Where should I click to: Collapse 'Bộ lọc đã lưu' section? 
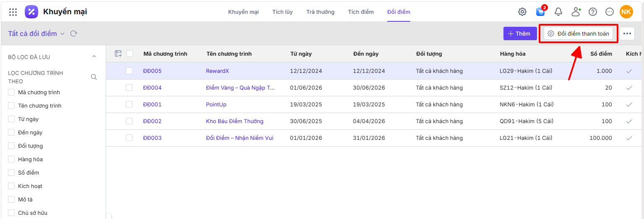pos(94,57)
